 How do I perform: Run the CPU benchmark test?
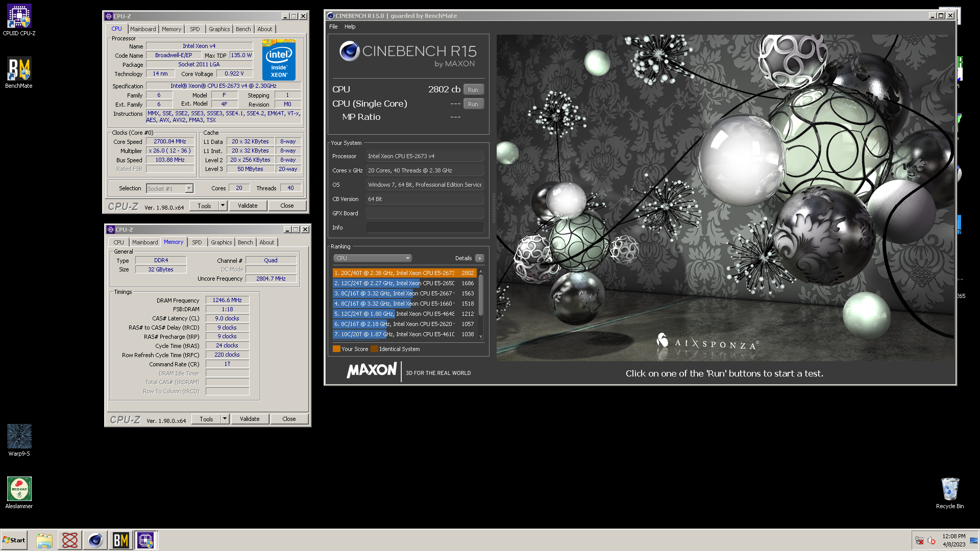click(x=473, y=90)
